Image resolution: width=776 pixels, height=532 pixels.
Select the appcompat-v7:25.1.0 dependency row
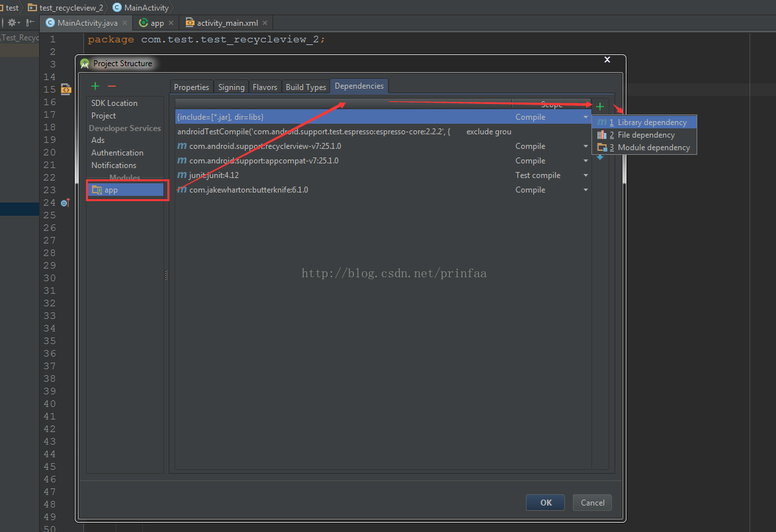click(383, 160)
